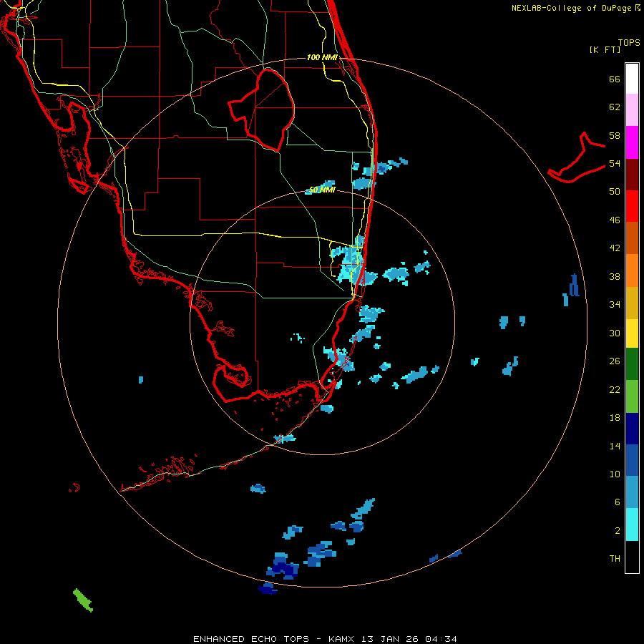Click the Enhanced Echo Tops KAMX caption

pos(325,639)
